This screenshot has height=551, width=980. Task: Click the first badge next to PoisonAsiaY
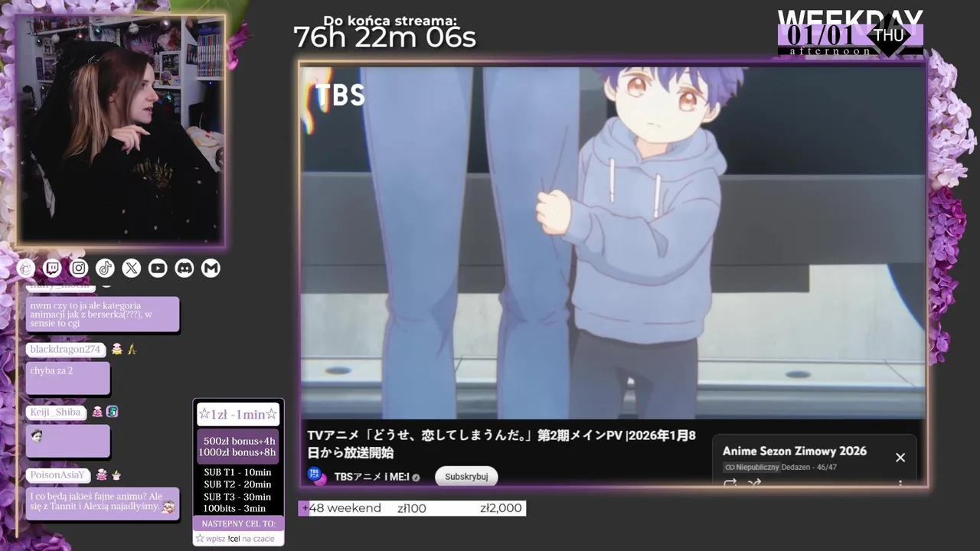click(102, 475)
